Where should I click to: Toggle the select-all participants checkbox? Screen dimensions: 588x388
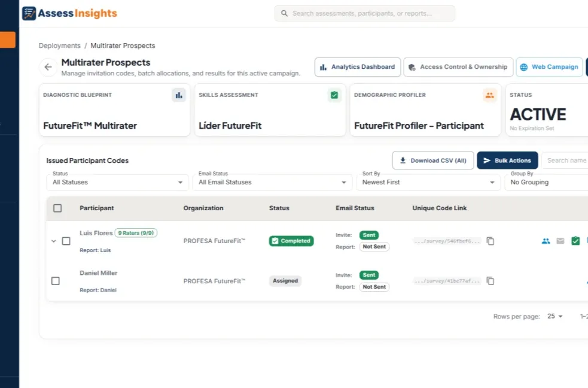57,208
